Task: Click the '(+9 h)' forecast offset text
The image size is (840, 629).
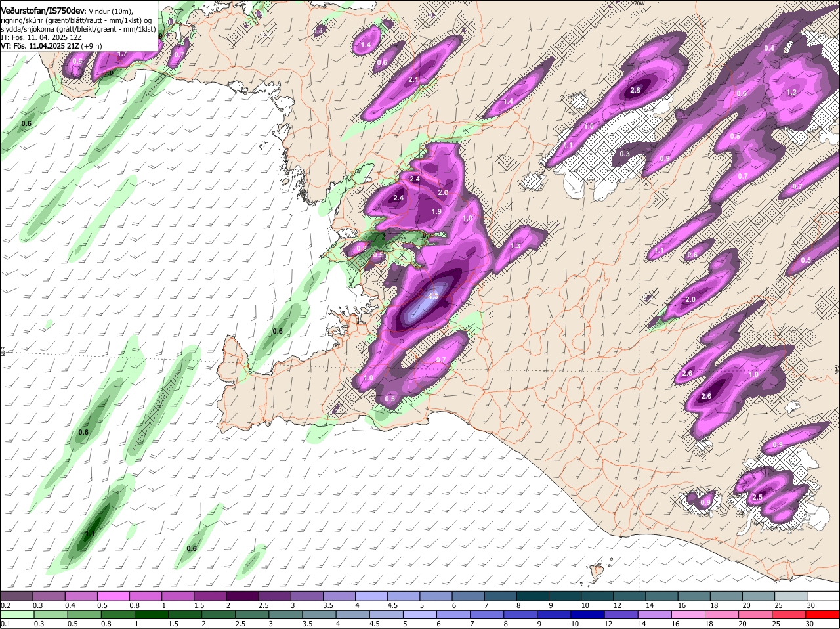Action: coord(91,46)
